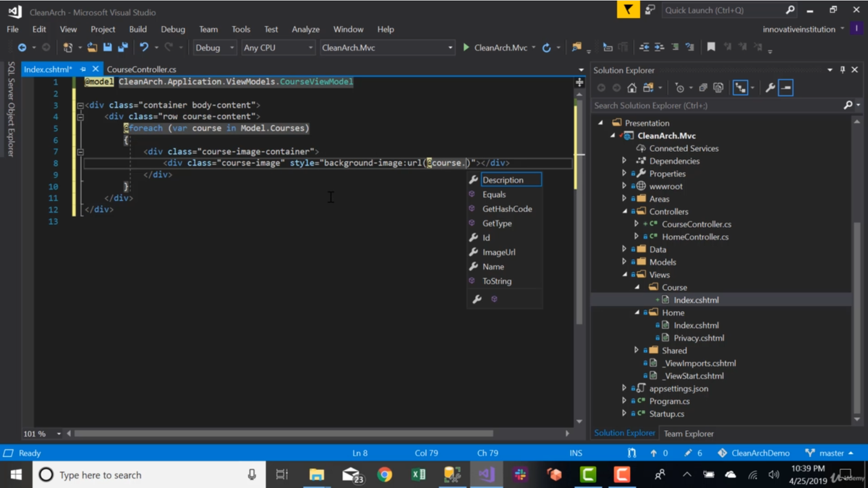The width and height of the screenshot is (868, 488).
Task: Expand the wwwroot folder node
Action: click(624, 187)
